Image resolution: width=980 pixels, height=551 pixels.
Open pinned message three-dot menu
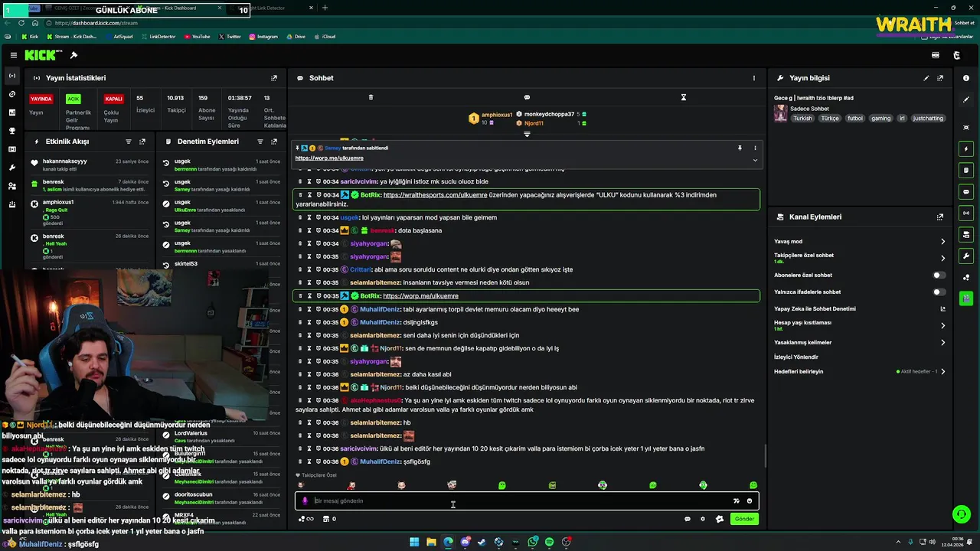click(755, 148)
